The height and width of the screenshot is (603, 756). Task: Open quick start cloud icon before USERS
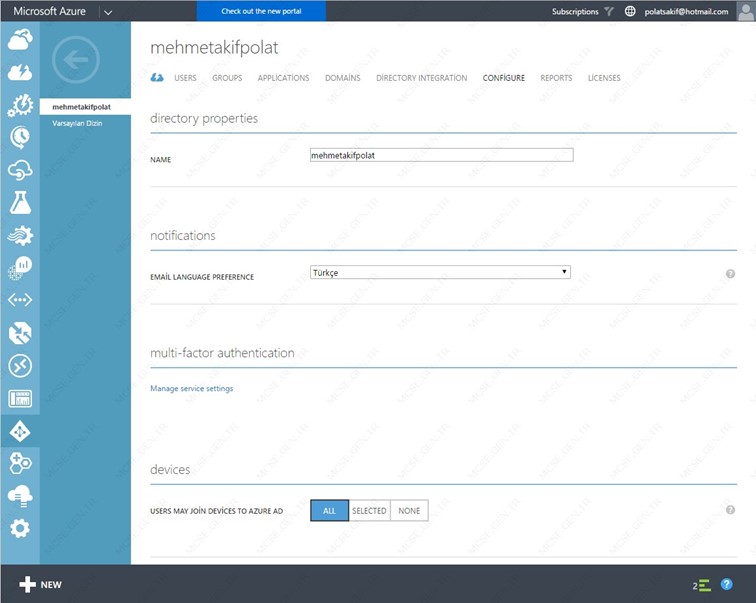157,77
